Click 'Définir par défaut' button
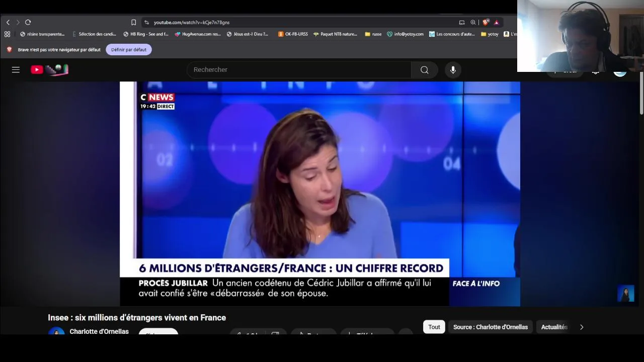 coord(129,50)
